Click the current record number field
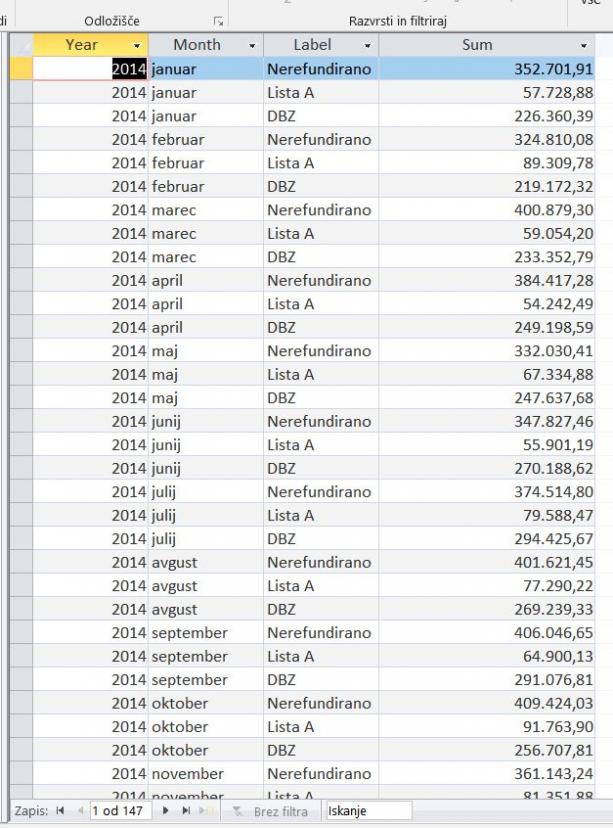This screenshot has height=828, width=613. pos(118,811)
